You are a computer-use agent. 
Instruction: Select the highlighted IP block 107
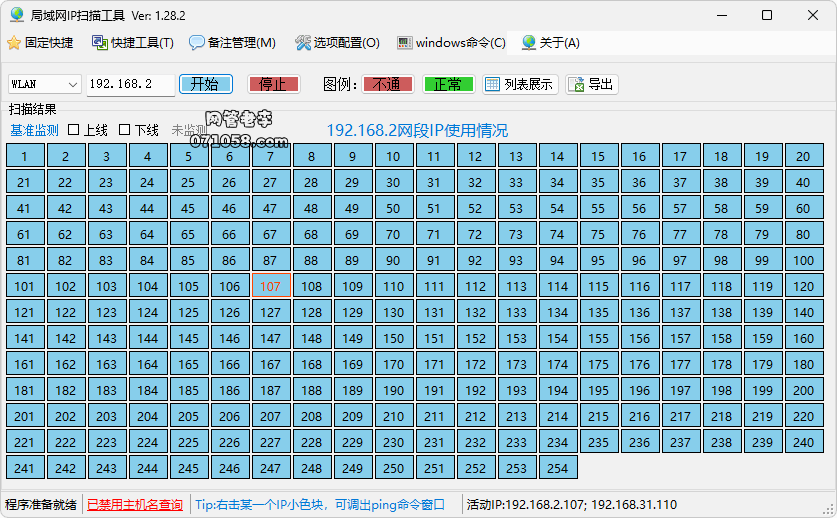coord(271,286)
